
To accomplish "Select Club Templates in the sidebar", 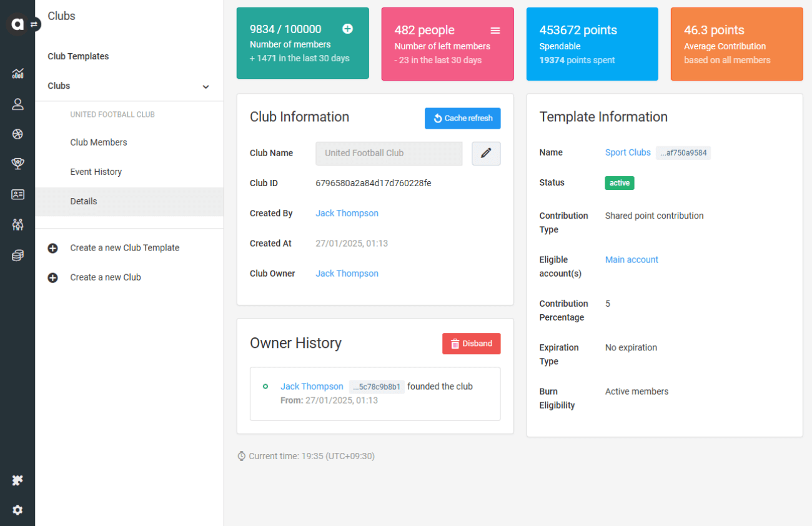I will click(x=78, y=56).
